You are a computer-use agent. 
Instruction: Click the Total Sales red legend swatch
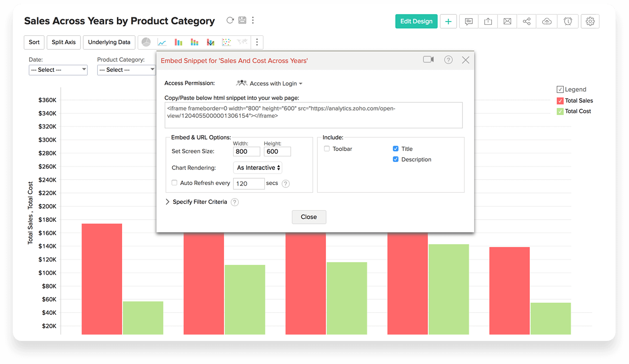[560, 101]
